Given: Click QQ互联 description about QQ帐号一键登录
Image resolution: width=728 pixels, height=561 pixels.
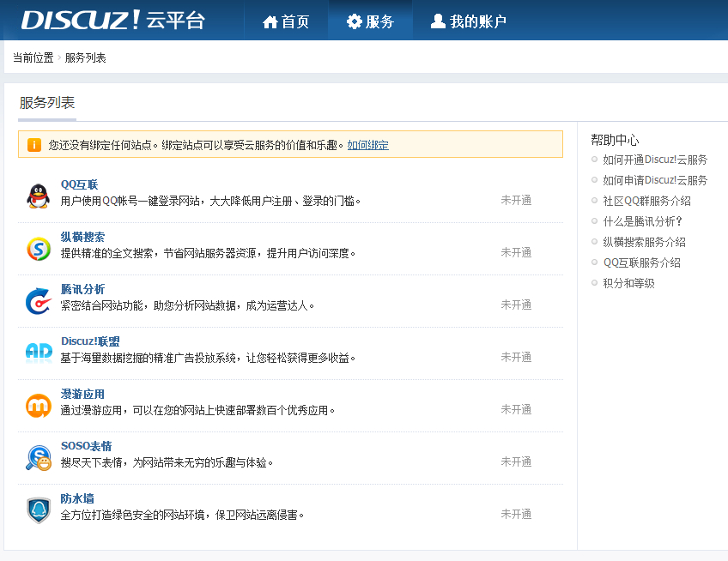Looking at the screenshot, I should click(x=211, y=202).
